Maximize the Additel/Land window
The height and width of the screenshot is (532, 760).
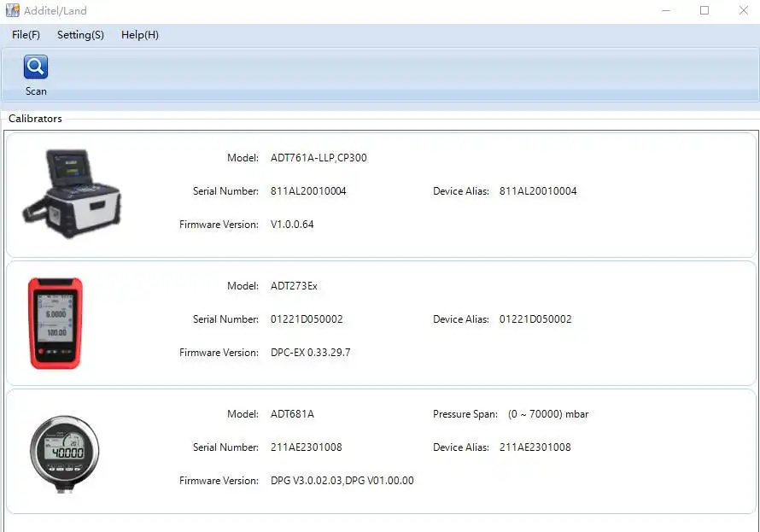click(x=704, y=11)
